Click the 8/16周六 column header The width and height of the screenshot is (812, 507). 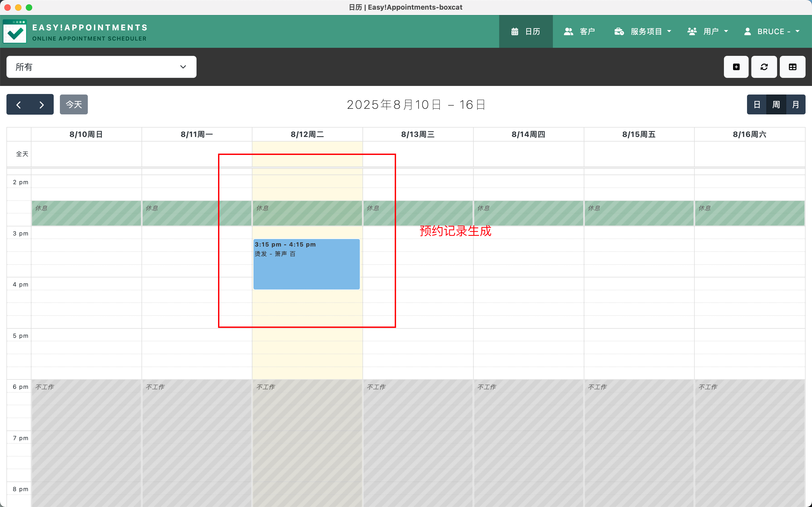750,135
